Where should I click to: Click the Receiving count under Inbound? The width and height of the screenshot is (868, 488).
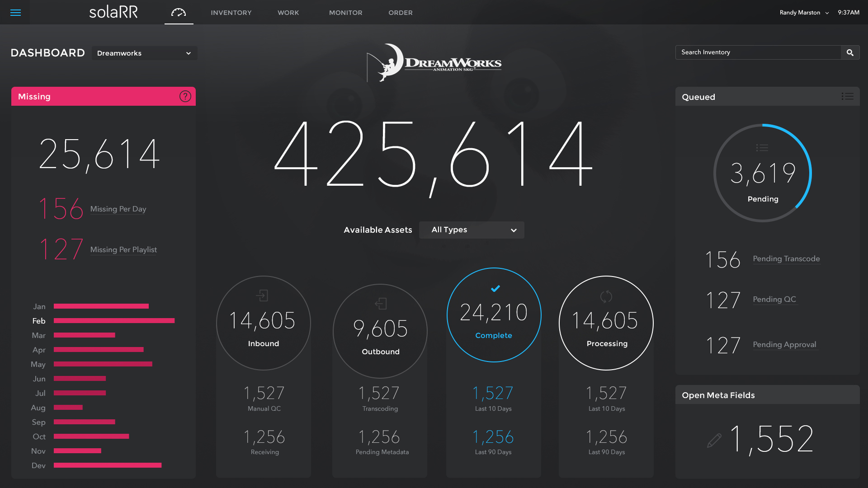[264, 437]
